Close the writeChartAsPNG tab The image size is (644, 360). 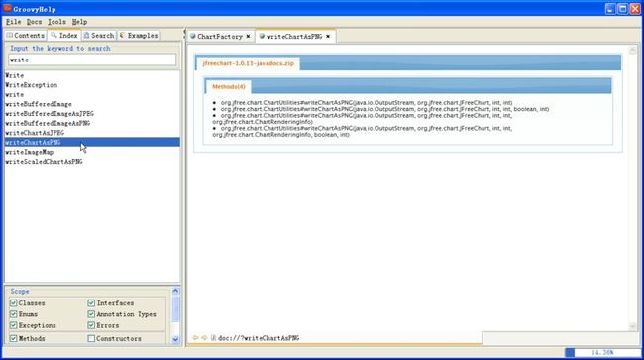point(328,36)
